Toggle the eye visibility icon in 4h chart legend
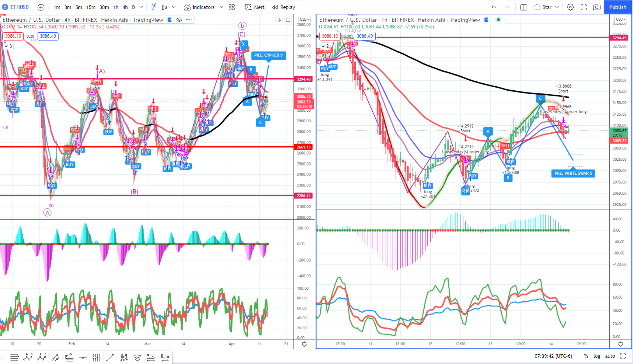633x364 pixels. (179, 20)
